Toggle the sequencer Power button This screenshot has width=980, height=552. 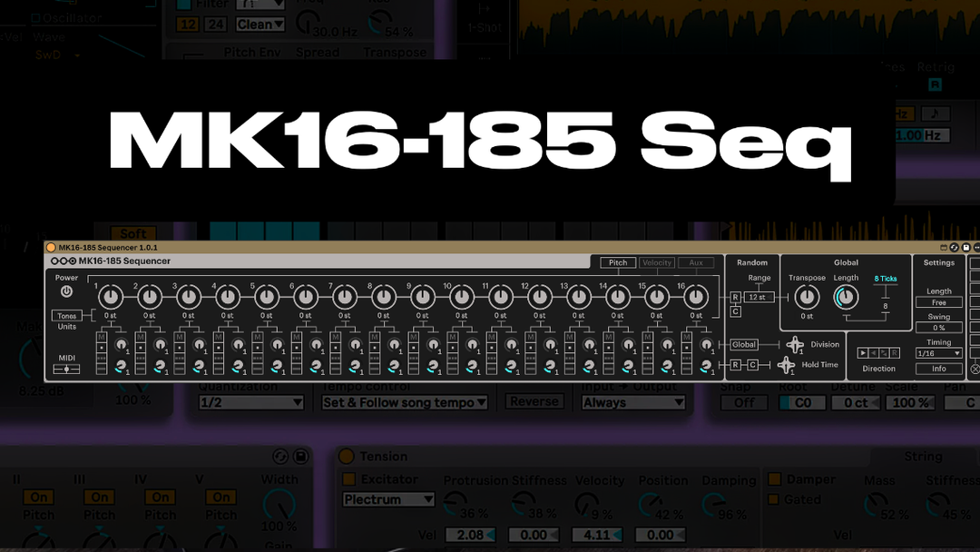[x=66, y=291]
